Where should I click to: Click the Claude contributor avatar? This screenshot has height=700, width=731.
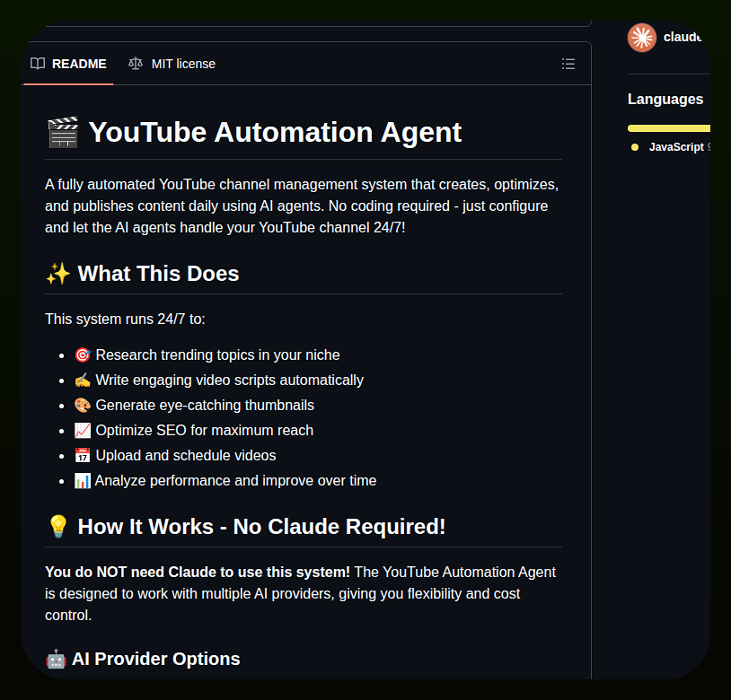tap(641, 38)
